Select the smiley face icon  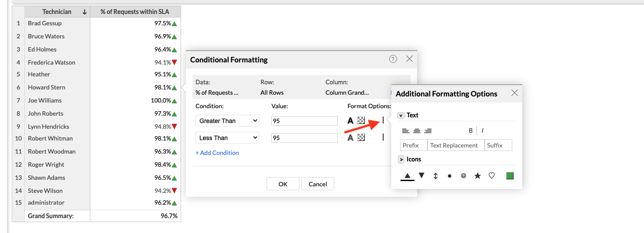coord(463,175)
